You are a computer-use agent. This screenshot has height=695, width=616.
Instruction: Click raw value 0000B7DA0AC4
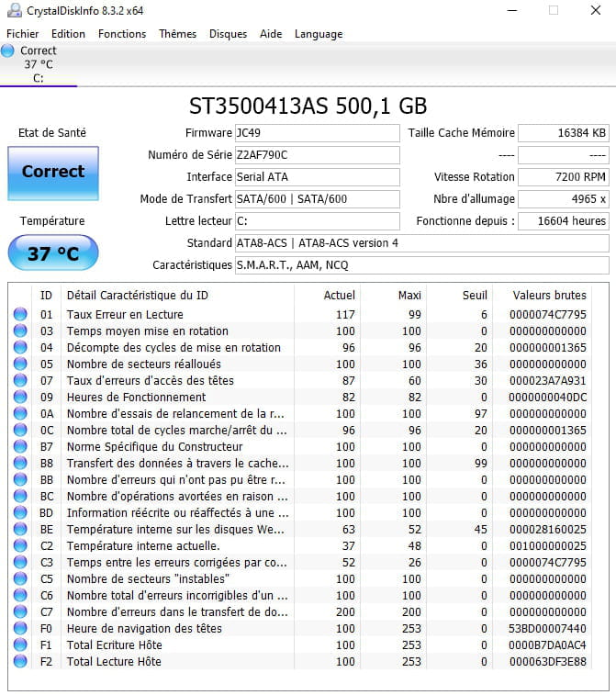(548, 645)
